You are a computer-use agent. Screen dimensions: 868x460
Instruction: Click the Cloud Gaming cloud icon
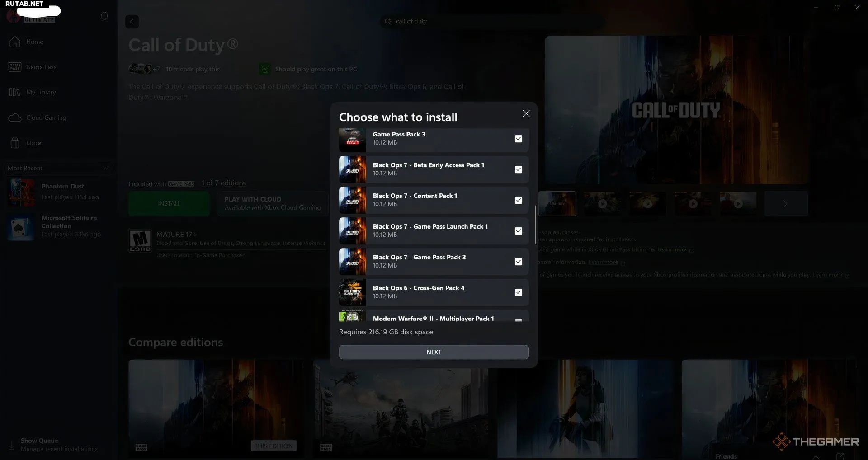point(15,117)
